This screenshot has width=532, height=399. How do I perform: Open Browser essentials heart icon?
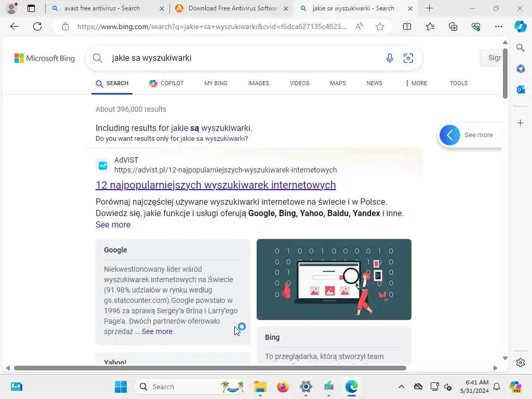tap(476, 26)
